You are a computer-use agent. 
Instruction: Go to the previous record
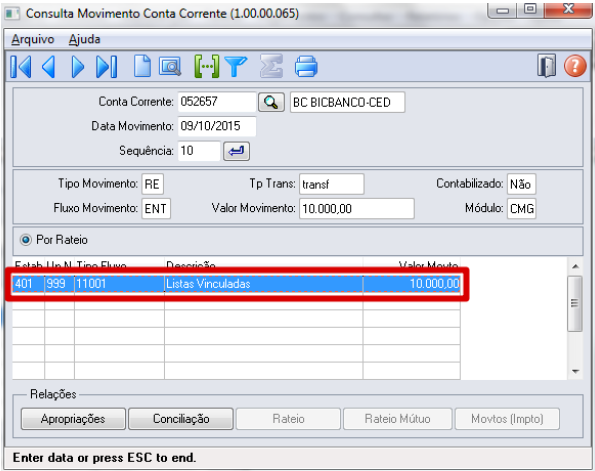49,66
